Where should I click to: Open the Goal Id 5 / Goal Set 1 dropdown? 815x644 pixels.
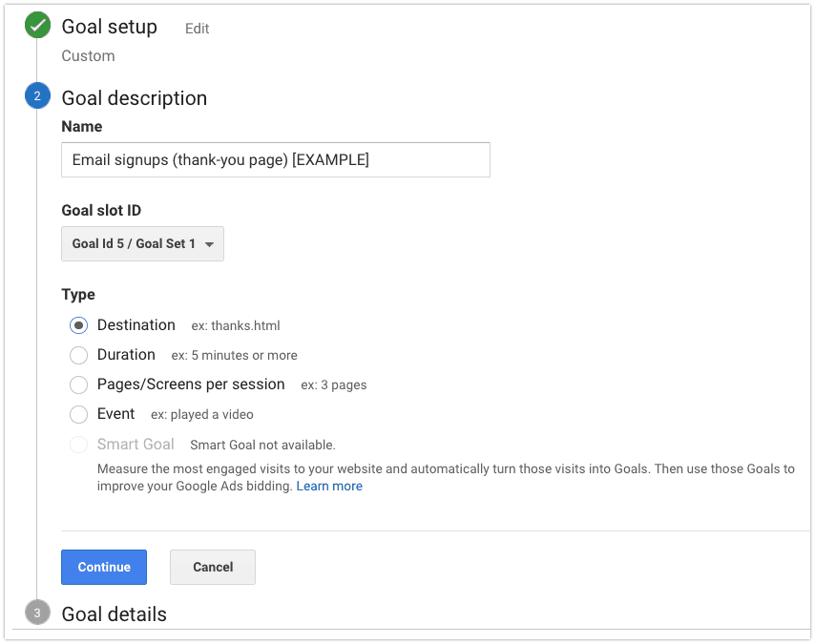tap(142, 244)
